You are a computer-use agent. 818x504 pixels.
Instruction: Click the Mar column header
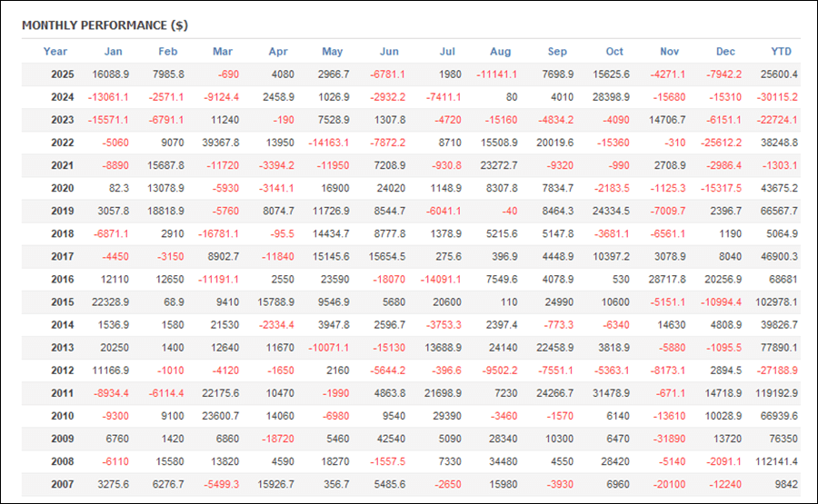222,52
